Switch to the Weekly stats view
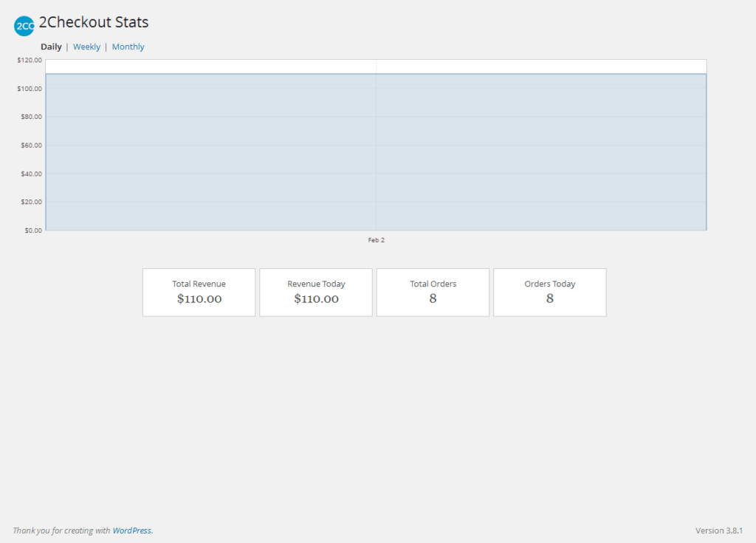Image resolution: width=756 pixels, height=543 pixels. click(x=87, y=47)
